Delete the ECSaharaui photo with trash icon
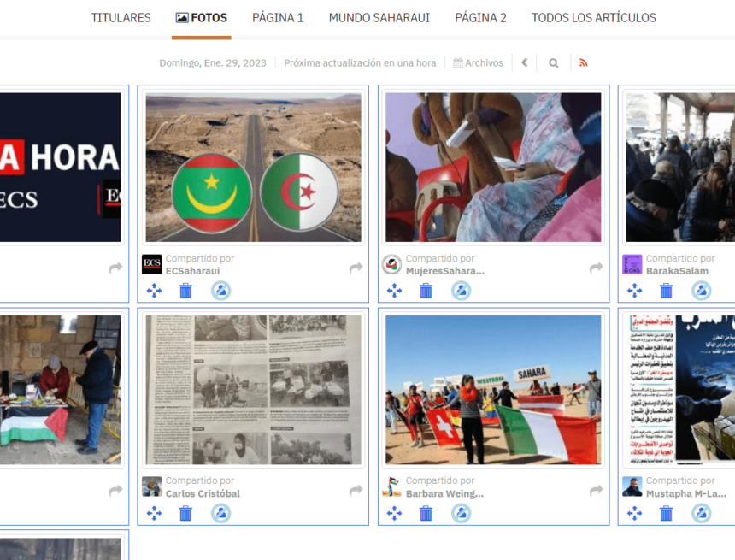This screenshot has width=735, height=560. coord(185,291)
